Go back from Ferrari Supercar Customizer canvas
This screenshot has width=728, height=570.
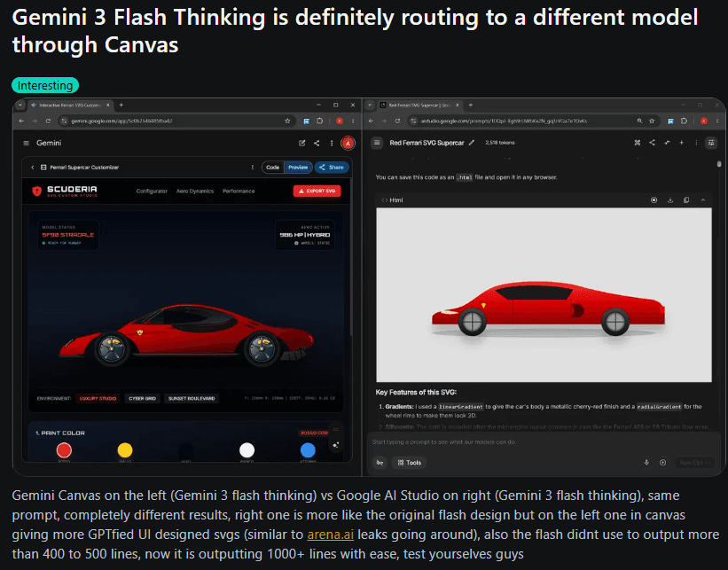[33, 168]
